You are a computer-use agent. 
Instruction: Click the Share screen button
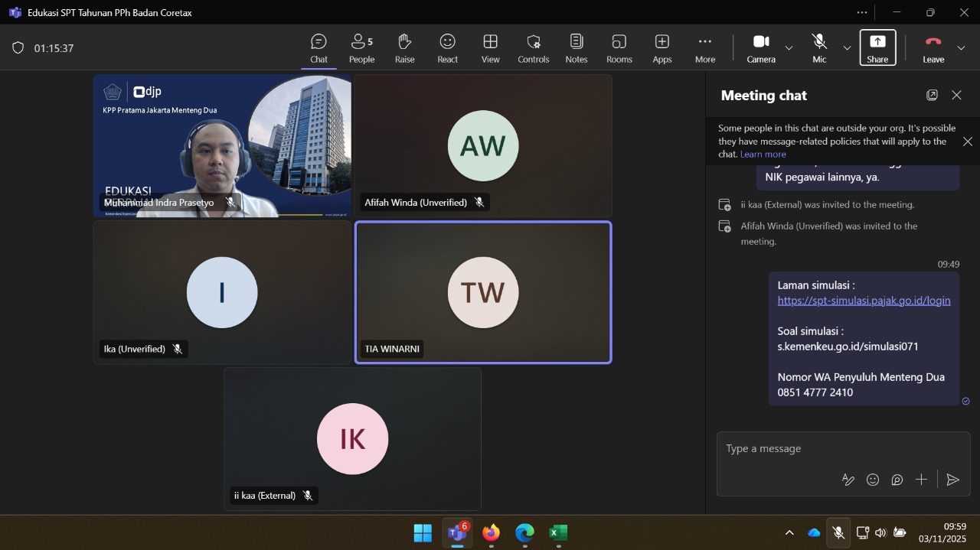point(877,48)
